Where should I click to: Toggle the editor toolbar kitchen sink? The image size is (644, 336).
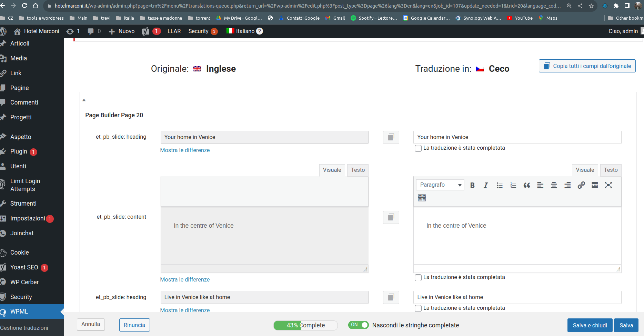(x=422, y=198)
